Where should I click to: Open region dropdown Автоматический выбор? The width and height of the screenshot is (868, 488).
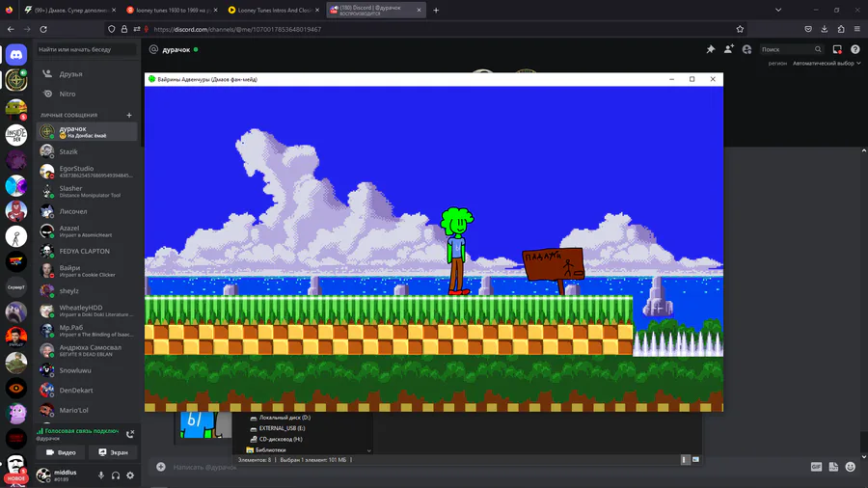[827, 63]
